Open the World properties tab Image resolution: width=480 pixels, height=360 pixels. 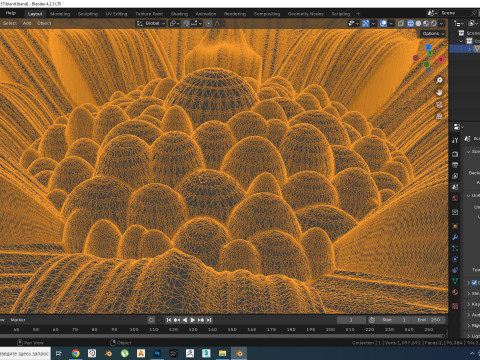pos(455,198)
